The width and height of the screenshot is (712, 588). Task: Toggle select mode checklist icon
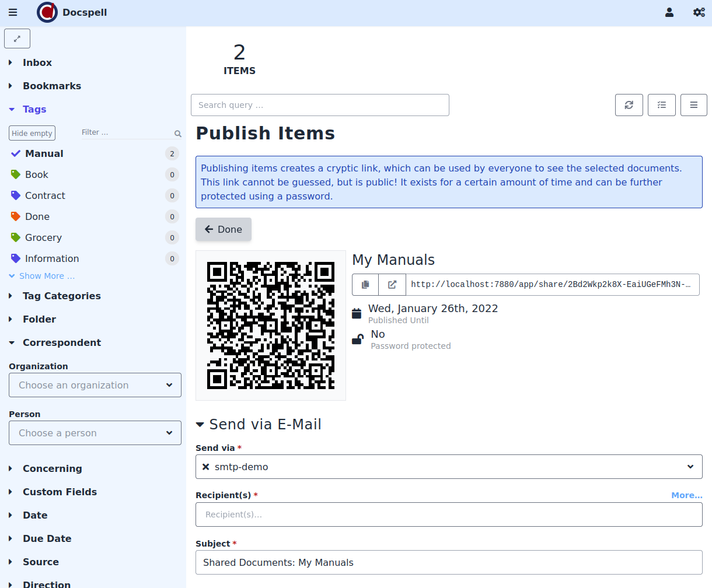click(x=661, y=105)
